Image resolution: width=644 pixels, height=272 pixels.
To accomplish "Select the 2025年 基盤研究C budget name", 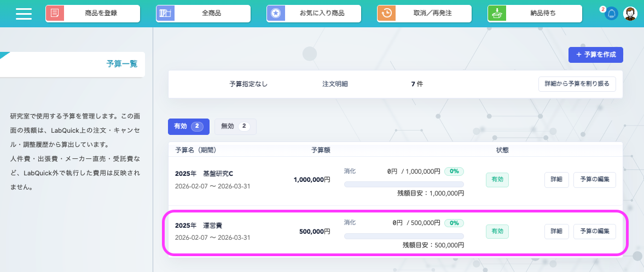I will [204, 174].
